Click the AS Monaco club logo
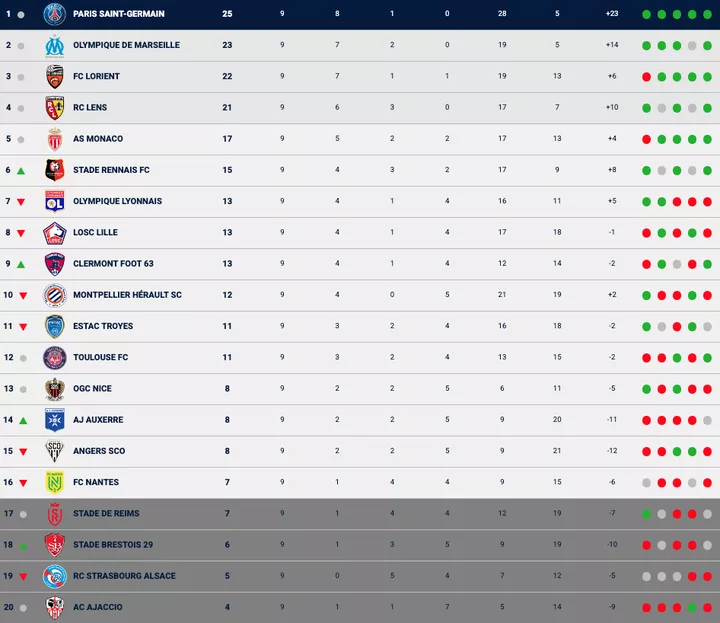720x623 pixels. click(54, 139)
